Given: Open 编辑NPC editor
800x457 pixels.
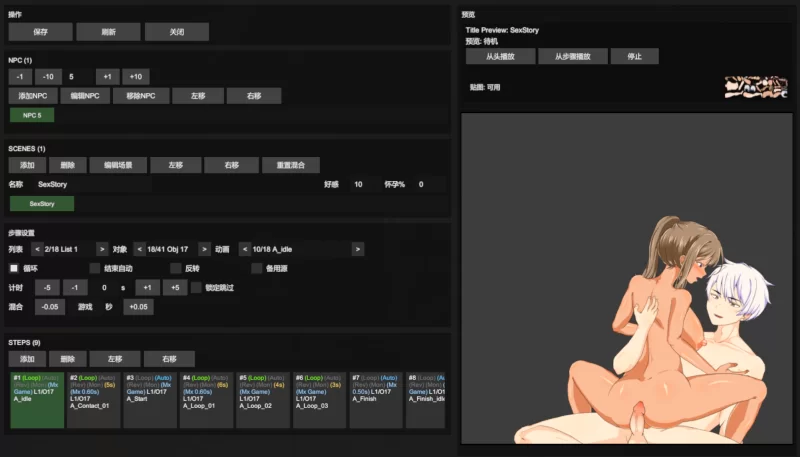Looking at the screenshot, I should 85,96.
